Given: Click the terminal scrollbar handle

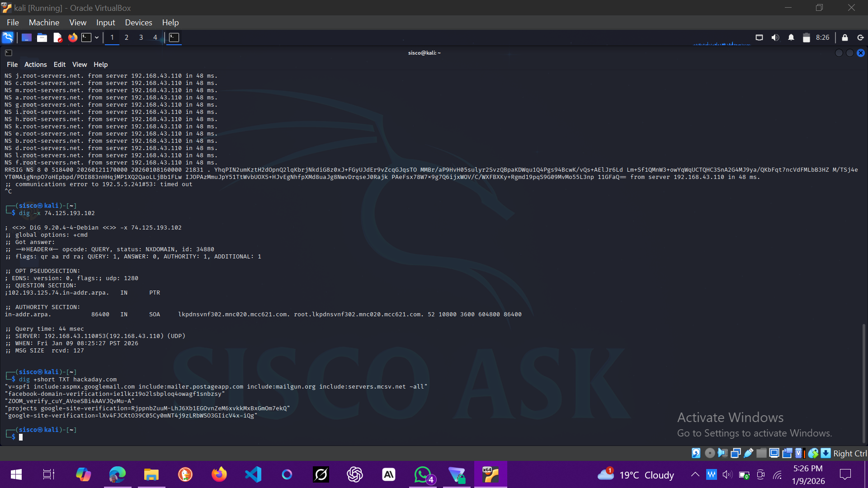Looking at the screenshot, I should coord(864,383).
